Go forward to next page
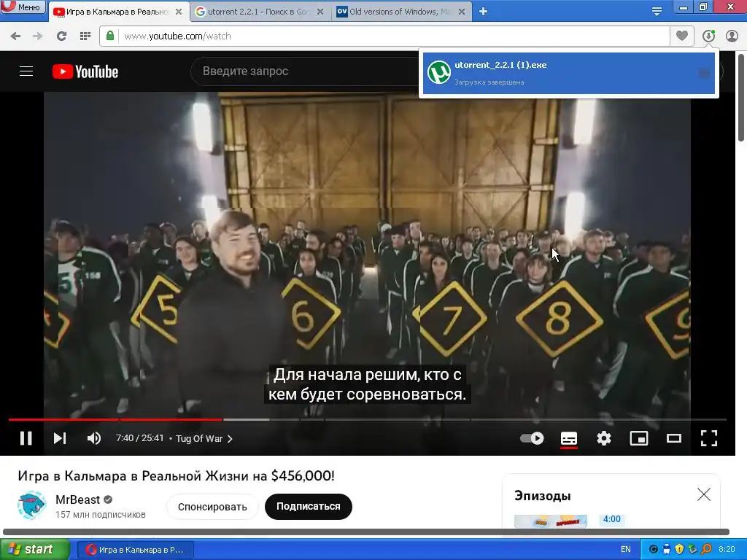747x560 pixels. pos(38,36)
